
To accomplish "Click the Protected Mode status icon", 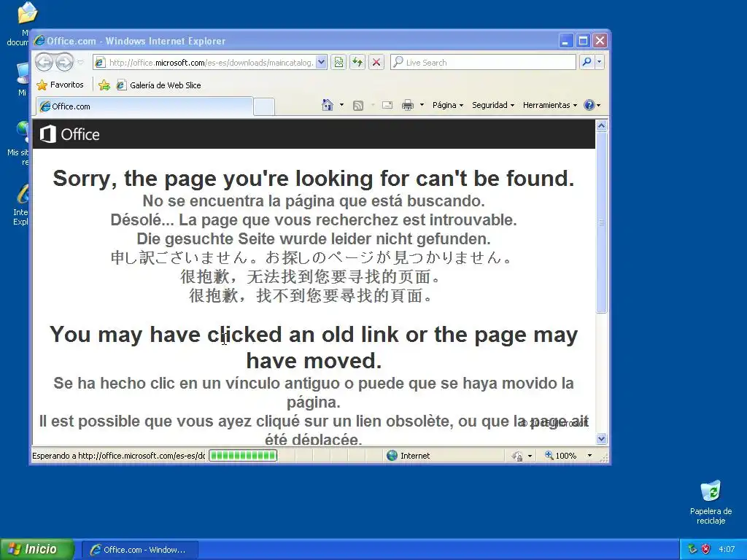I will click(517, 456).
